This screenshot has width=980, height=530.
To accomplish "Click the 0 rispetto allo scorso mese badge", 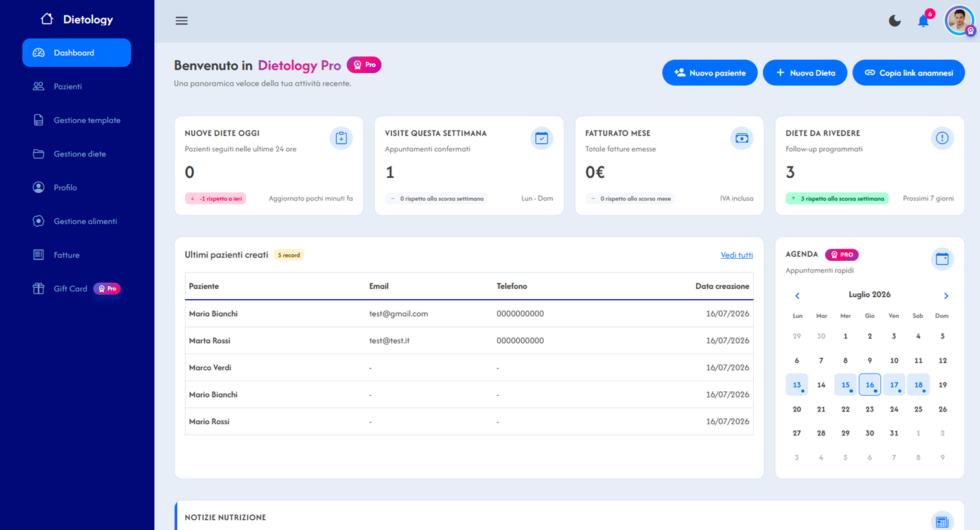I will (631, 199).
